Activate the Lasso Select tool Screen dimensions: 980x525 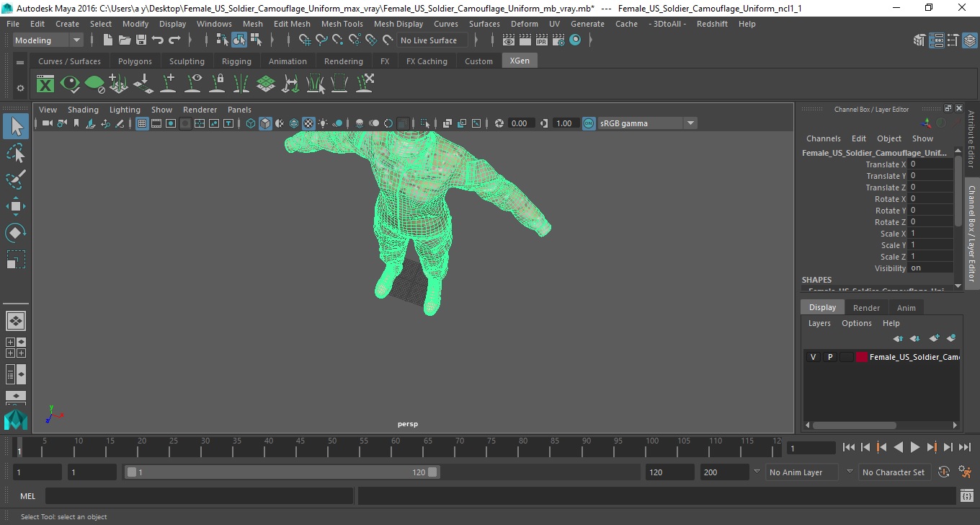16,153
